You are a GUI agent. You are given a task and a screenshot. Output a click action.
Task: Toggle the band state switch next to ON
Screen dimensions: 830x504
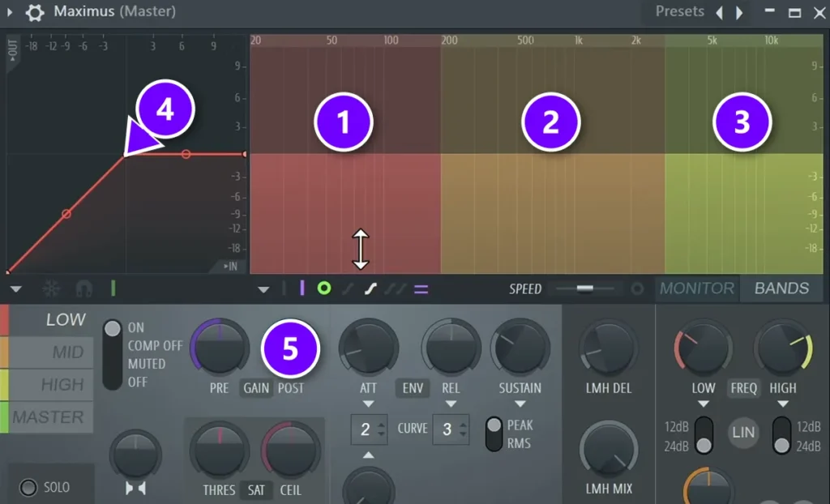pyautogui.click(x=112, y=355)
